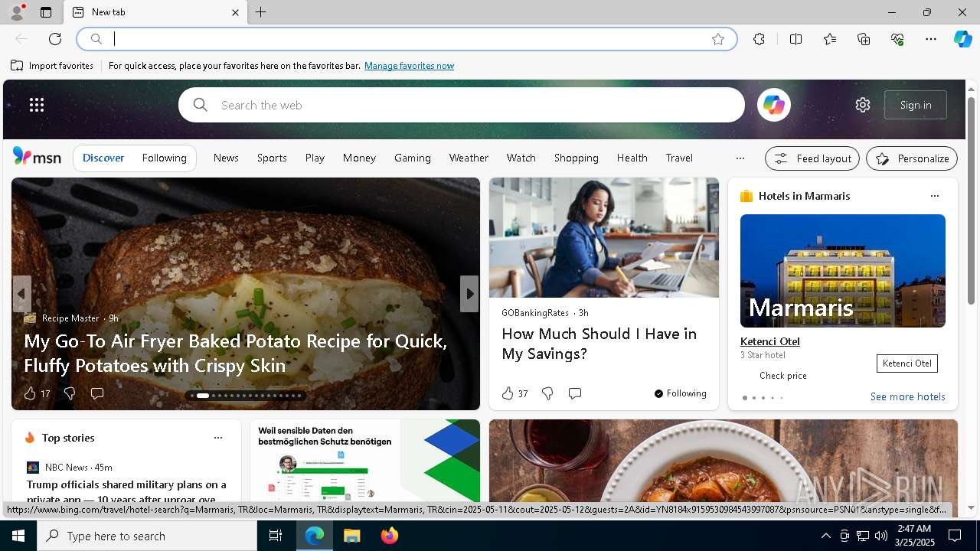Viewport: 980px width, 551px height.
Task: Switch to the Discover tab
Action: coord(103,158)
